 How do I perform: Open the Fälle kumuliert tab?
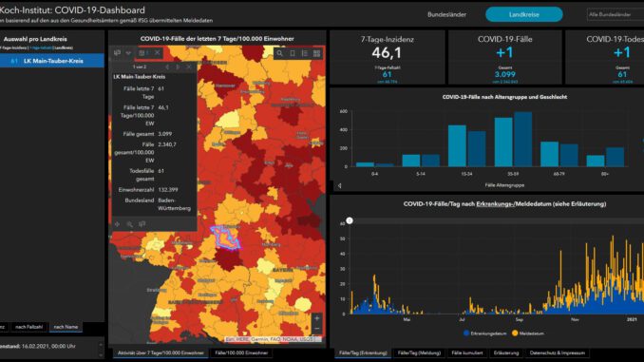(467, 352)
